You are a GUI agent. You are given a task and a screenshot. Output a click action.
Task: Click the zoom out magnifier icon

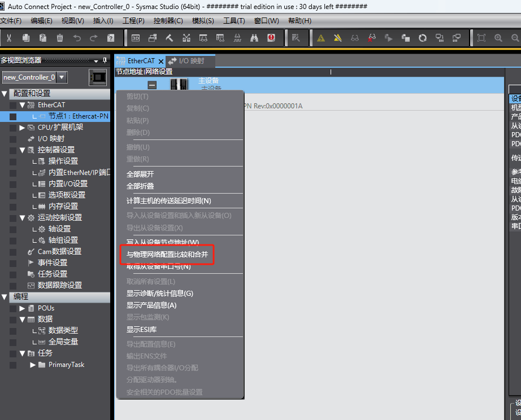515,38
